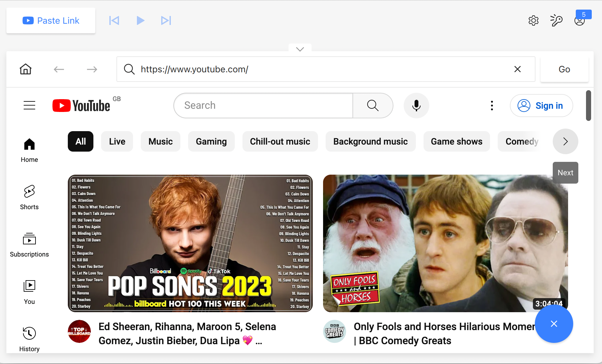The image size is (602, 364).
Task: Open Ed Sheeran, Rihanna video title
Action: [187, 334]
